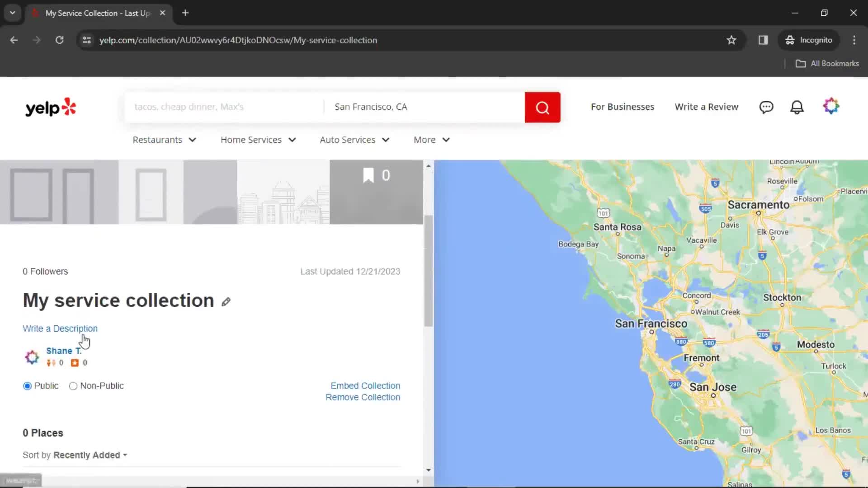Expand the More menu

pos(432,140)
